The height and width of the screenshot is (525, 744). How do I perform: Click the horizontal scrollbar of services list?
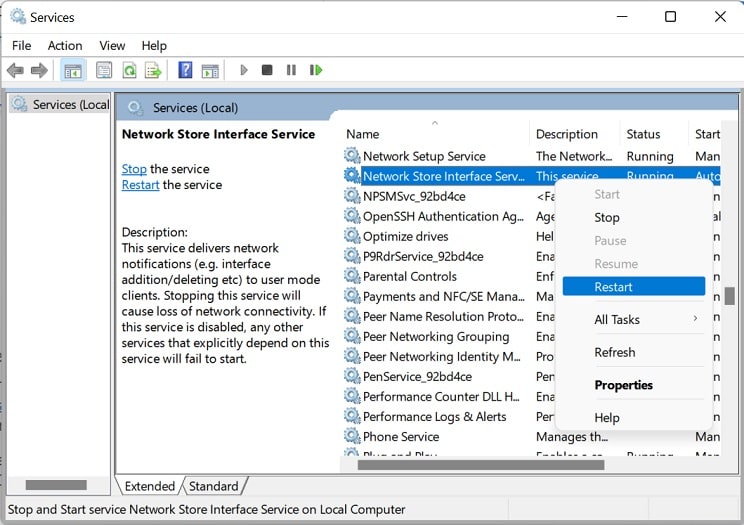[481, 465]
